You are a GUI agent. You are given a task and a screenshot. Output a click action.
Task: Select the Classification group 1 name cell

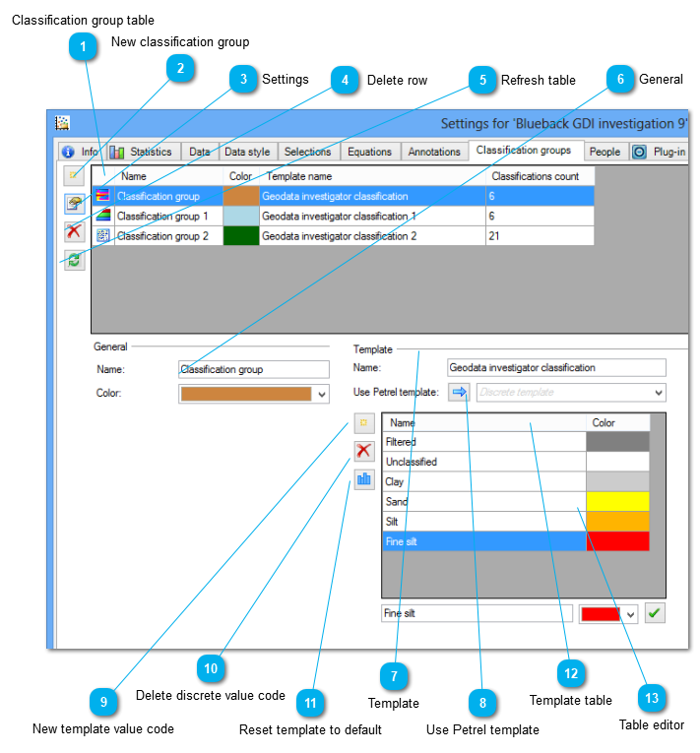[168, 216]
